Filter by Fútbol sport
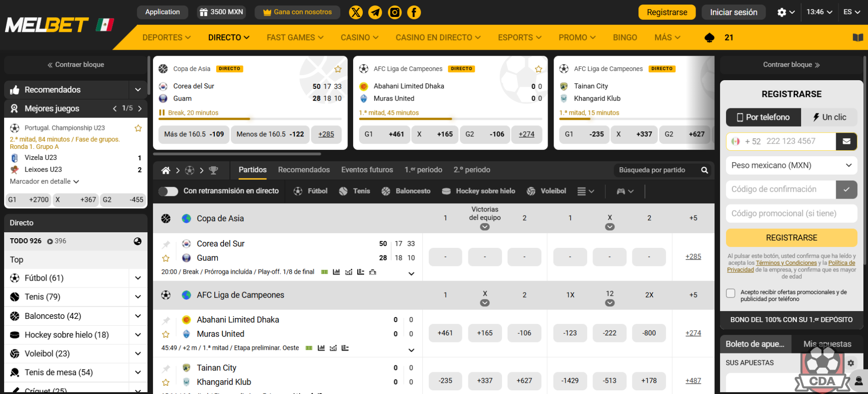 point(310,191)
